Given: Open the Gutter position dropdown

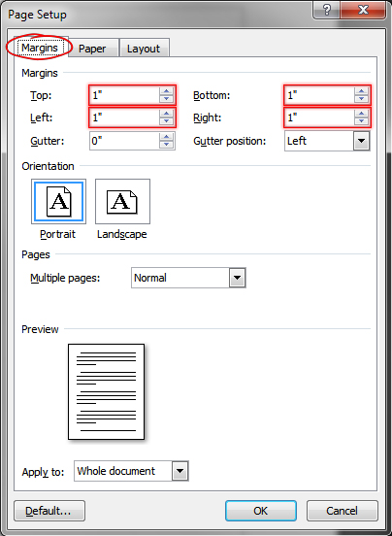Looking at the screenshot, I should pos(361,141).
